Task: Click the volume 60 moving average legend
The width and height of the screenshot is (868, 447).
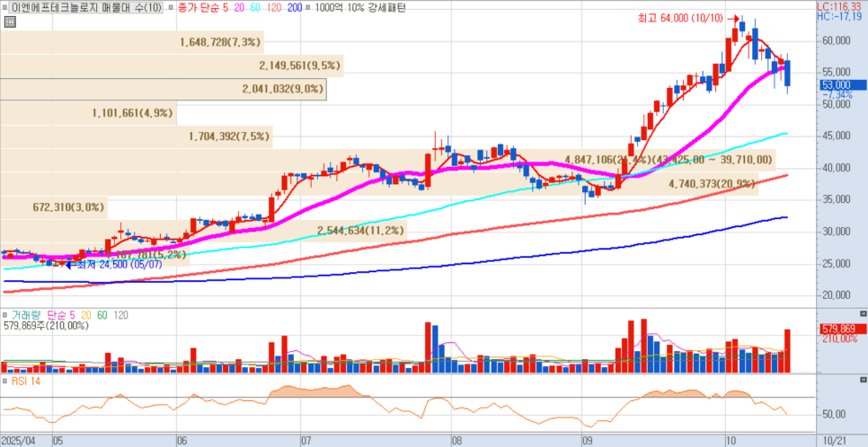Action: (x=102, y=315)
